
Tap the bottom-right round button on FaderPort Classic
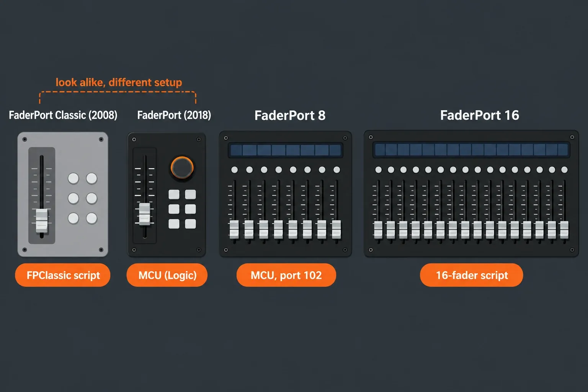(x=91, y=218)
